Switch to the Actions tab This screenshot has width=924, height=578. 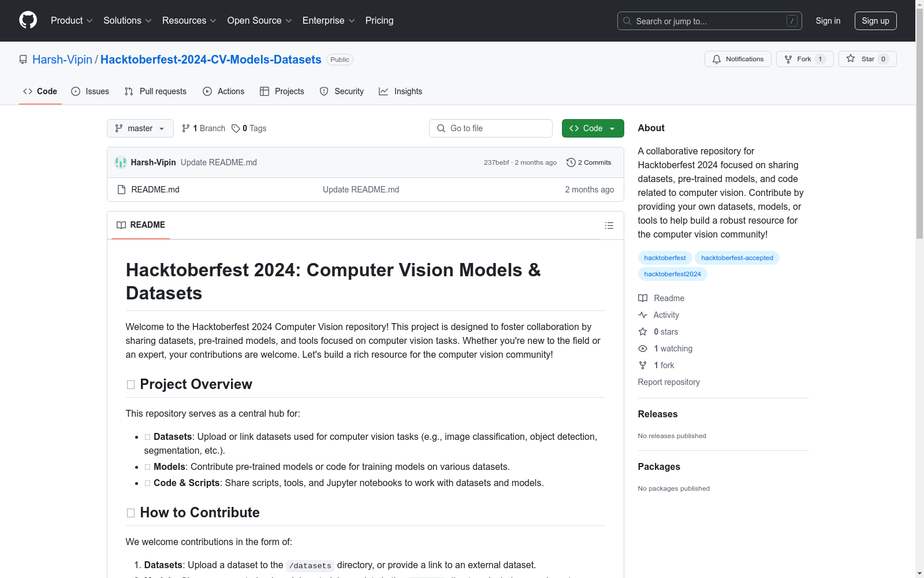click(x=223, y=91)
